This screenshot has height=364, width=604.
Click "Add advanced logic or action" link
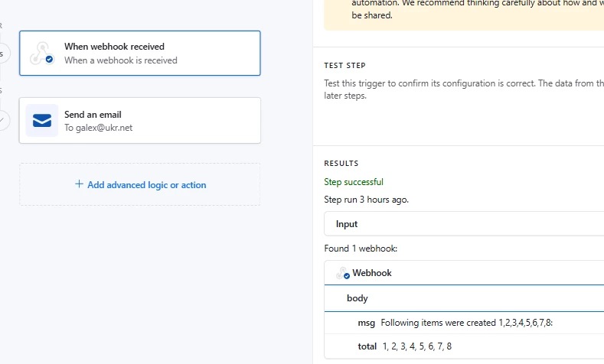click(x=146, y=185)
